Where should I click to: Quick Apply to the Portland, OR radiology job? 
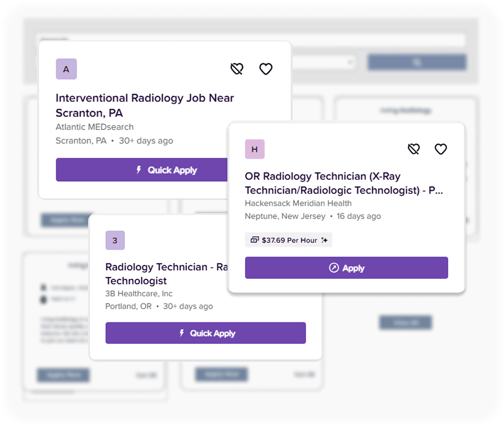coord(205,333)
